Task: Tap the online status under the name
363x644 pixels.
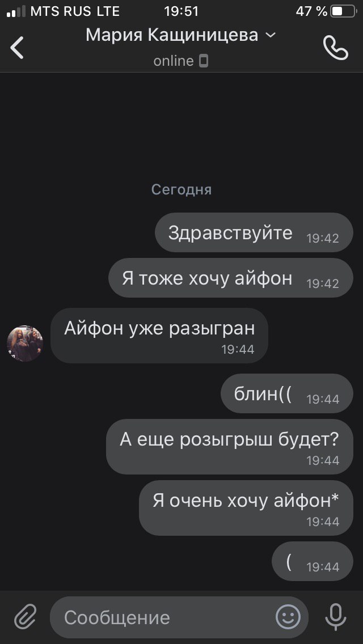Action: 174,61
